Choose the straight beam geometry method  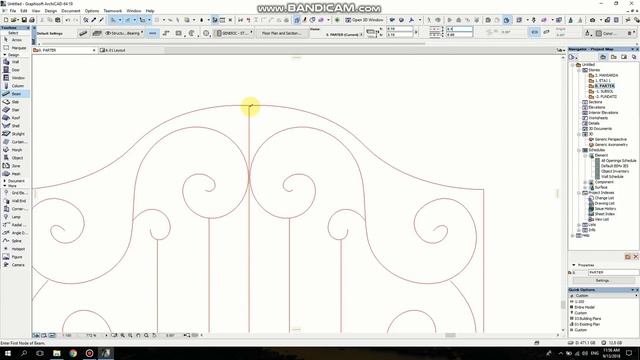153,33
